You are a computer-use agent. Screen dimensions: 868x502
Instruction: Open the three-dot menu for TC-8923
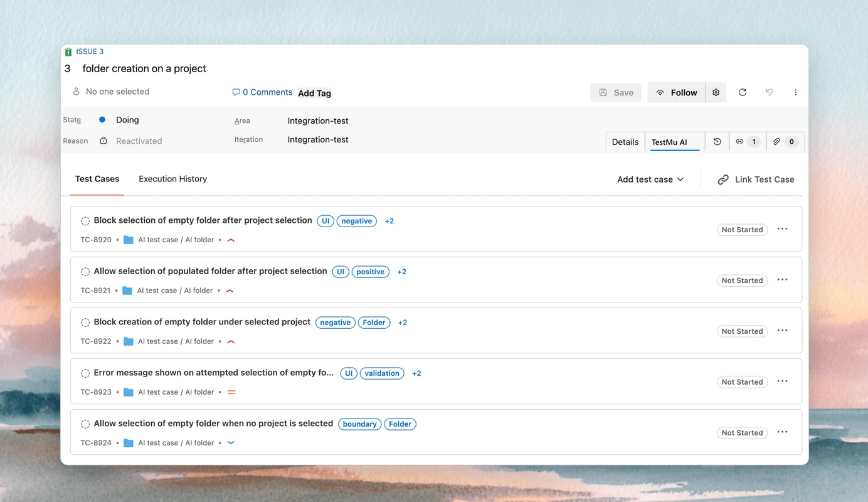782,382
